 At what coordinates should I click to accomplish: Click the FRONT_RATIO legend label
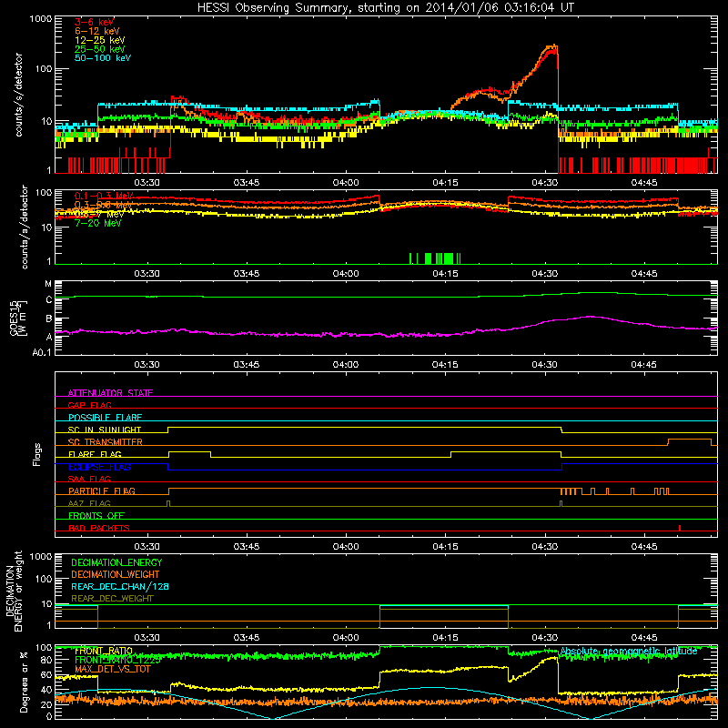click(104, 651)
